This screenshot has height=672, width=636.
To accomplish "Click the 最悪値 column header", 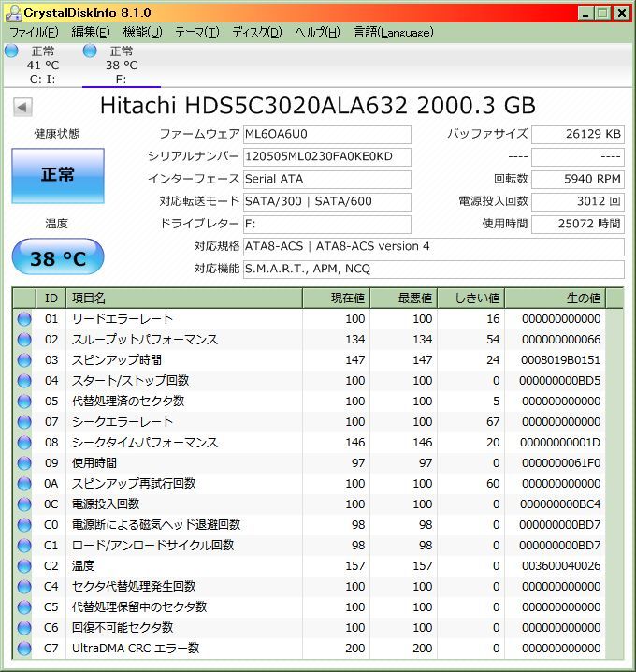I will (403, 299).
